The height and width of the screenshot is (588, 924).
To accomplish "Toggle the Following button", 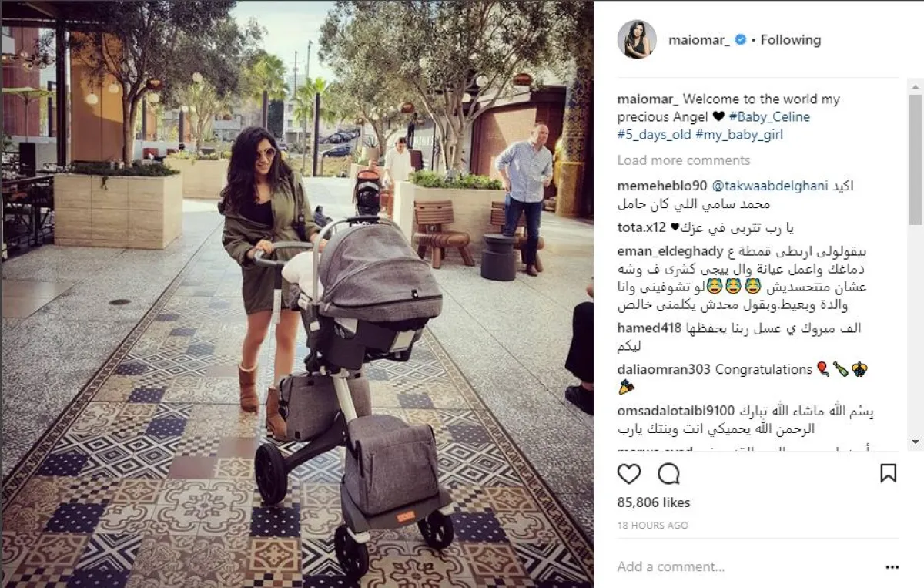I will tap(791, 40).
